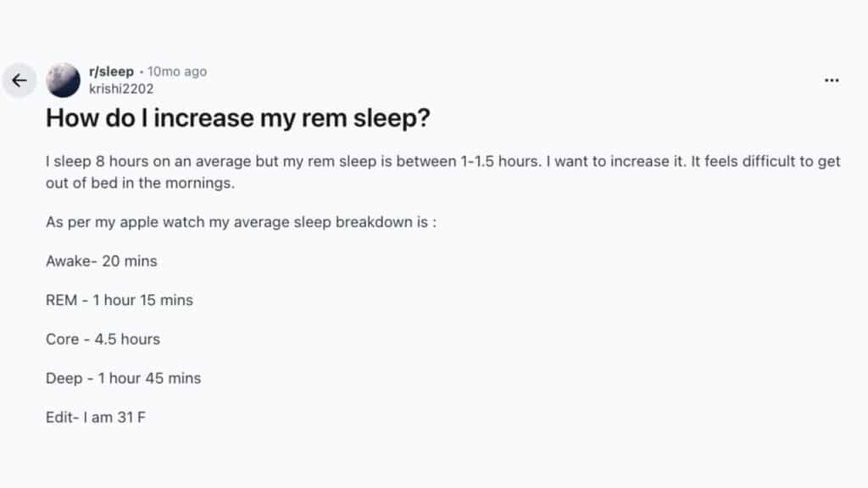
Task: Click the left-pointing arrow in the corner
Action: click(19, 80)
